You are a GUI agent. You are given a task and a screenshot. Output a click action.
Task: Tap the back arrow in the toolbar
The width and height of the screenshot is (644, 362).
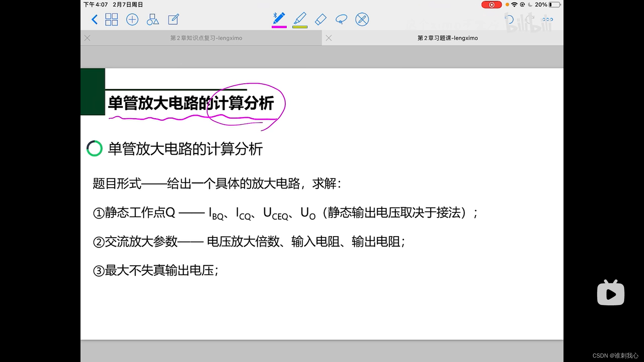(95, 19)
